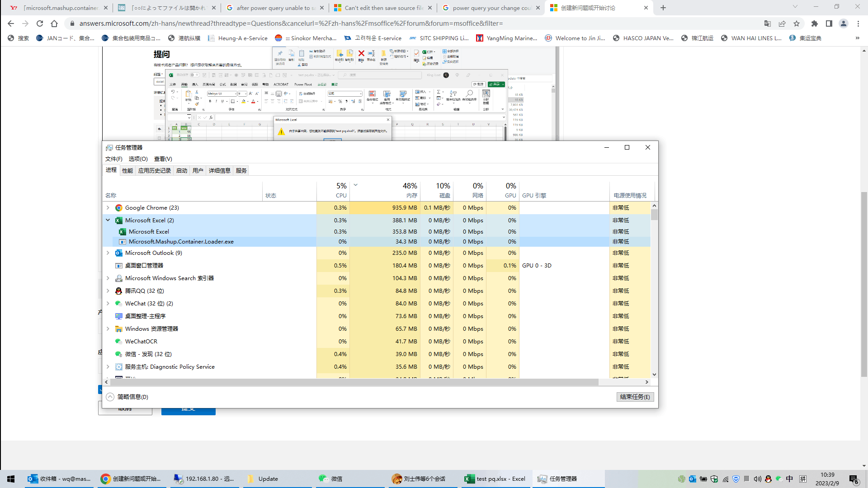The image size is (868, 488).
Task: Expand hidden icons in the system tray
Action: coord(682,479)
